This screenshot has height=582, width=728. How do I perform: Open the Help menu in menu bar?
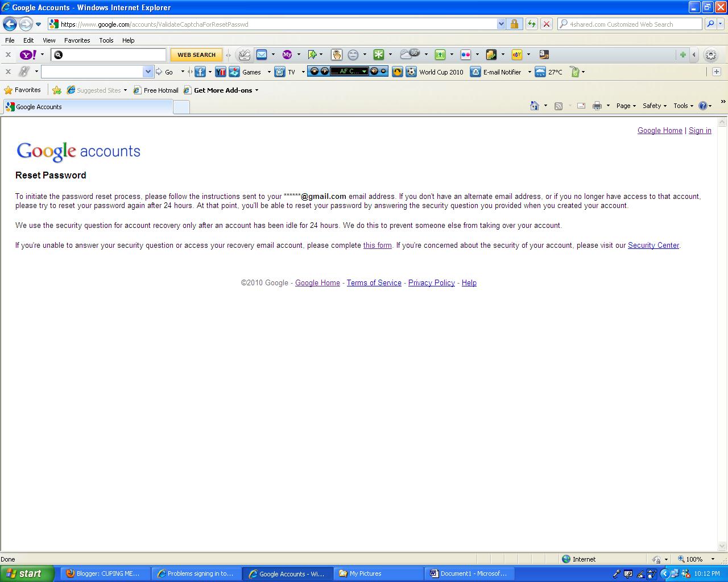(128, 40)
